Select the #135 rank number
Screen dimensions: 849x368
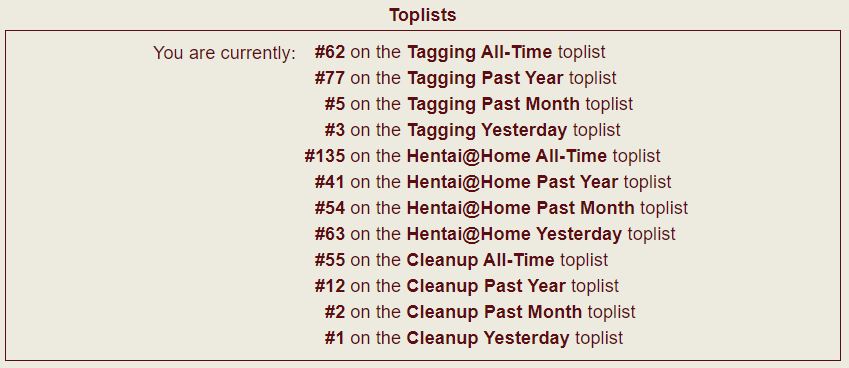(x=324, y=156)
